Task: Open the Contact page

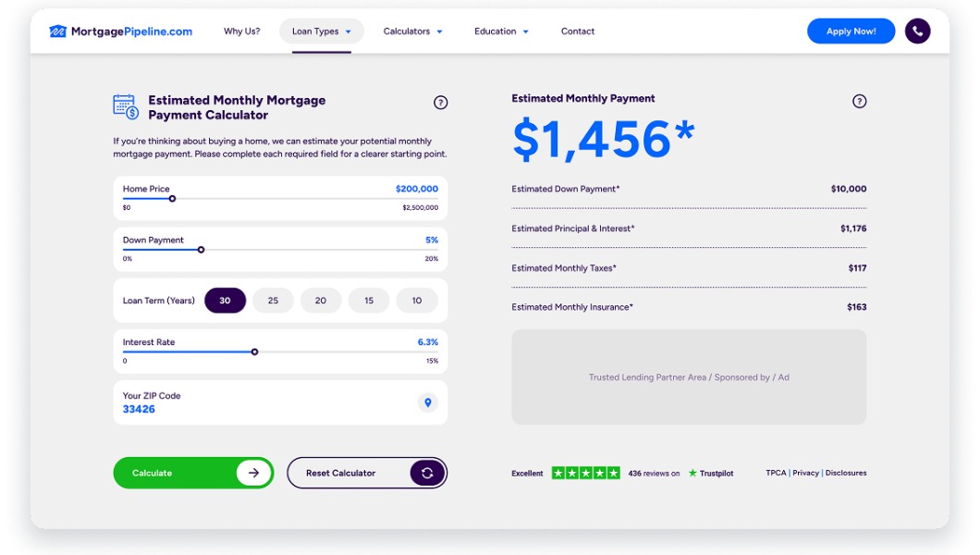Action: coord(578,31)
